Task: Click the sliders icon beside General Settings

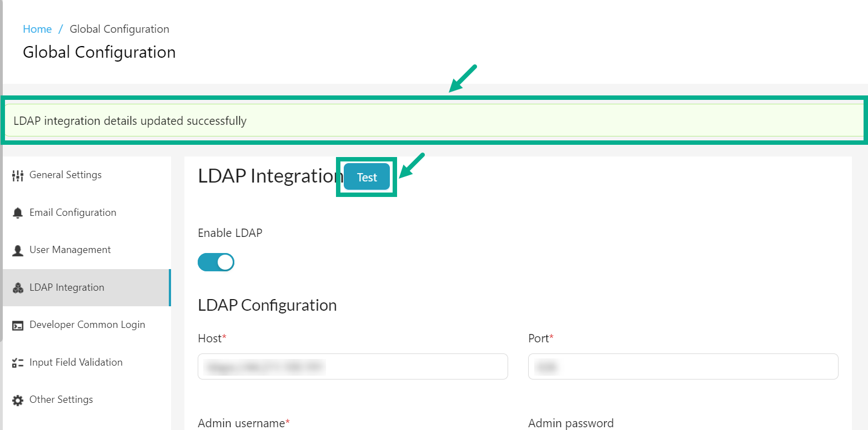Action: pos(18,175)
